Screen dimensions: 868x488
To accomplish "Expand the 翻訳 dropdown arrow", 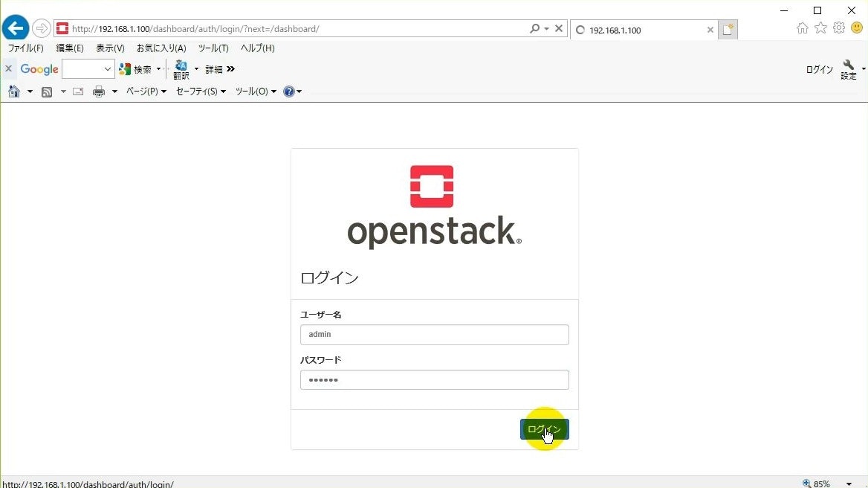I will click(x=196, y=69).
